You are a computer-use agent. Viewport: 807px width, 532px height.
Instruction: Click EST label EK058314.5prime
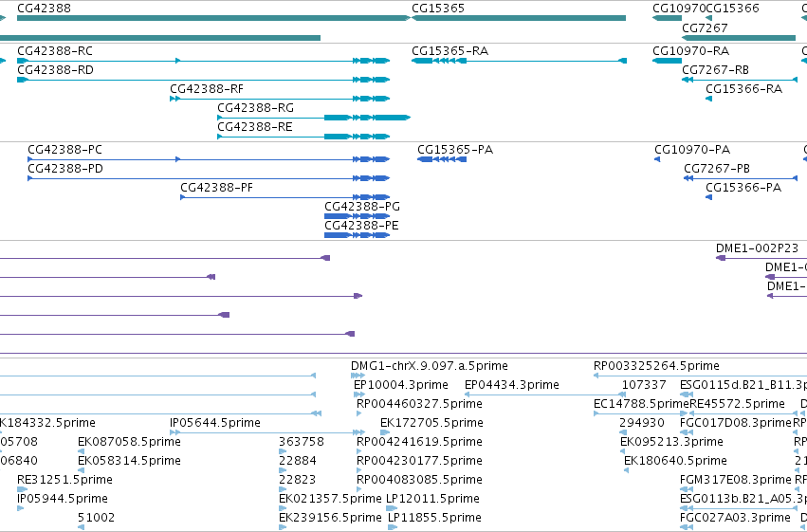(129, 461)
